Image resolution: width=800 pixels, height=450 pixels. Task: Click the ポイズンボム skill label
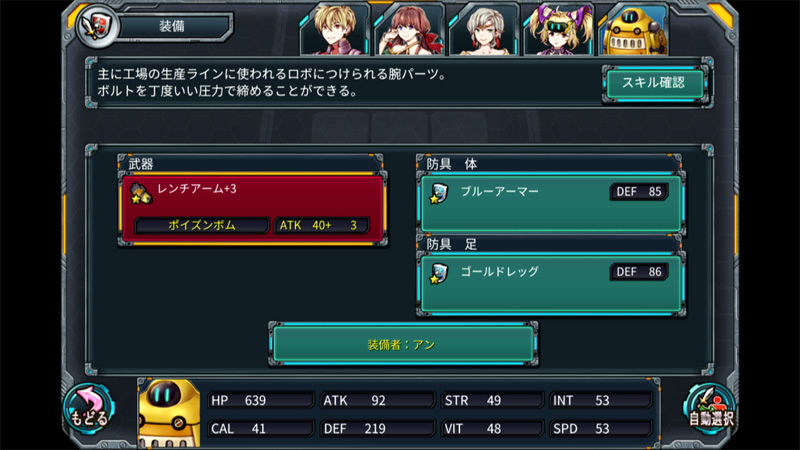(x=202, y=225)
